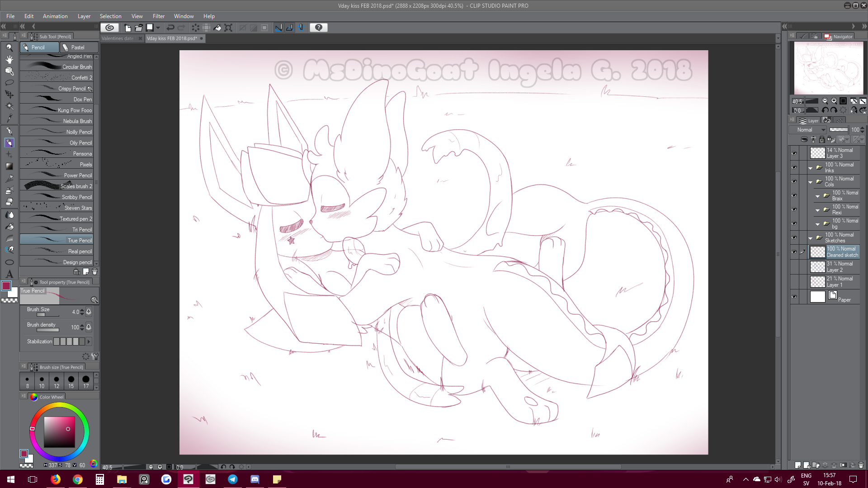Click the Undo arrow in toolbar
The width and height of the screenshot is (868, 488).
tap(170, 28)
